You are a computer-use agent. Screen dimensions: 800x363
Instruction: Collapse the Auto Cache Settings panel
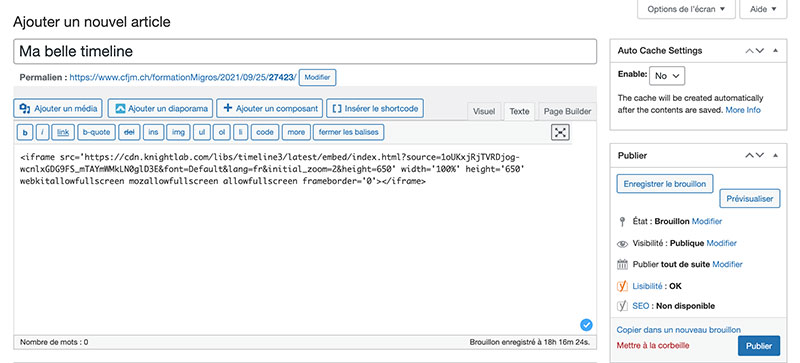(776, 51)
